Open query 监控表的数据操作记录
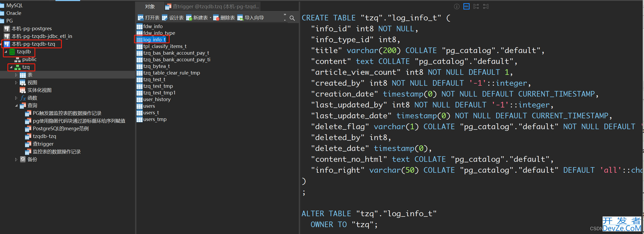The width and height of the screenshot is (644, 234). click(x=57, y=152)
